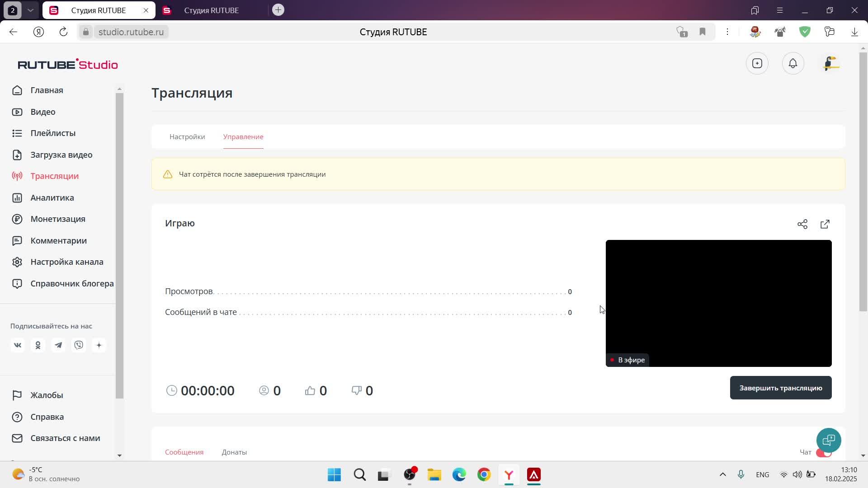
Task: Open taskbar search
Action: (360, 475)
